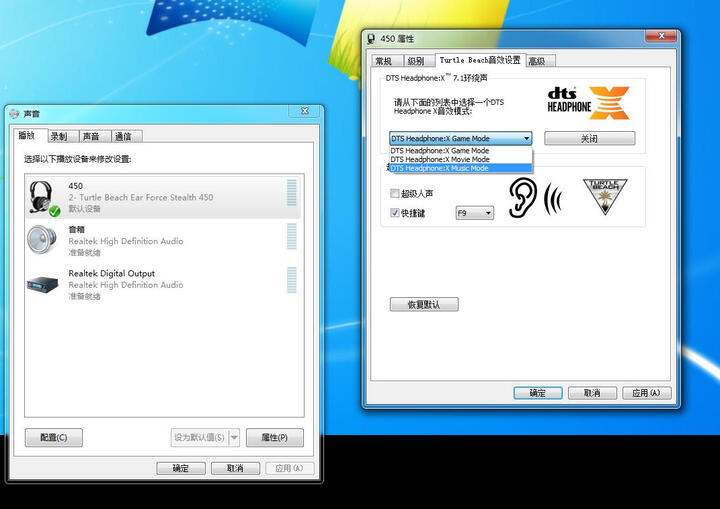Click the 关闭 button beside mode dropdown
This screenshot has height=509, width=720.
click(x=590, y=138)
